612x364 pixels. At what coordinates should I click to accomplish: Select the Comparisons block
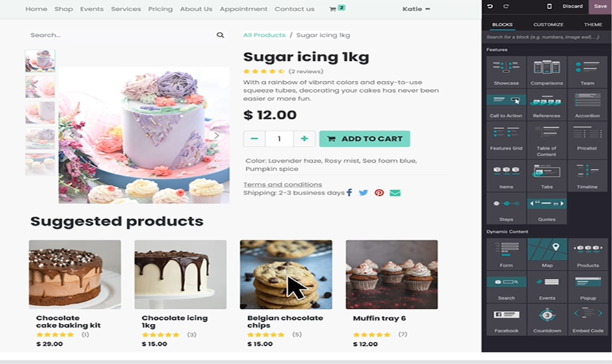(x=546, y=72)
